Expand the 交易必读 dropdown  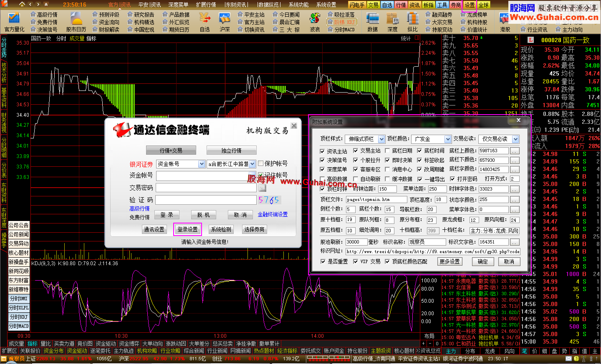tap(516, 139)
